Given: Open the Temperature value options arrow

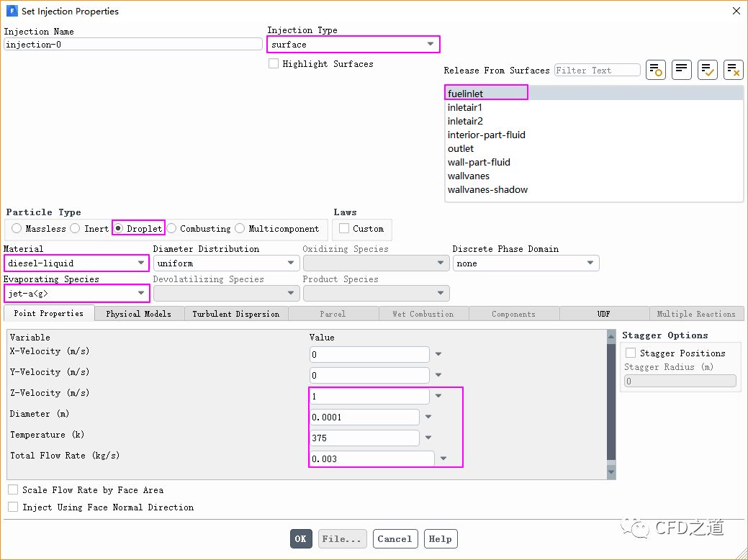Looking at the screenshot, I should [428, 438].
